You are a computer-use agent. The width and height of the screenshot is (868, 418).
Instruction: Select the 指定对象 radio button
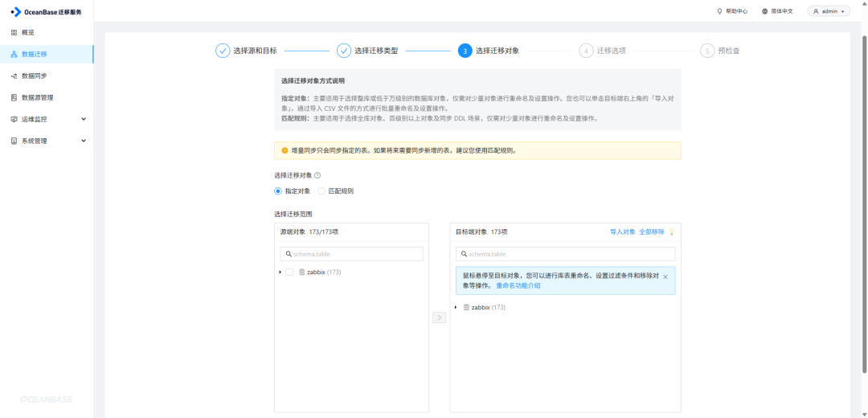pyautogui.click(x=278, y=191)
